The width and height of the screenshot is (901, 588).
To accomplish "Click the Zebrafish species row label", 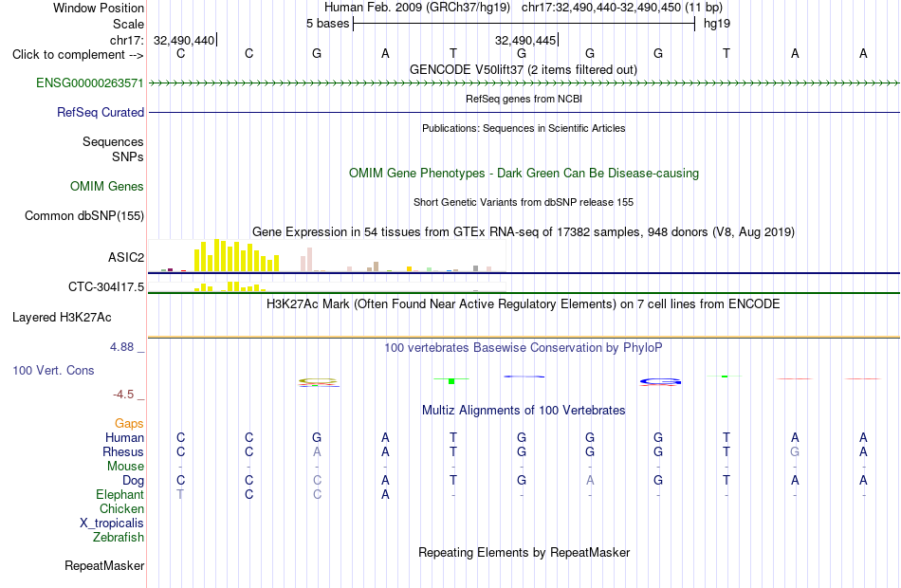I will coord(119,537).
